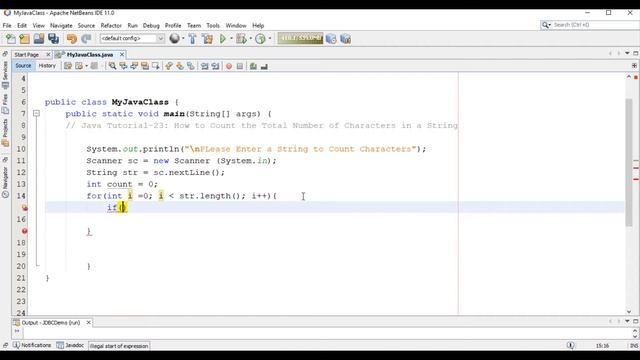Open the Run Project dropdown arrow
The image size is (640, 360).
[231, 38]
